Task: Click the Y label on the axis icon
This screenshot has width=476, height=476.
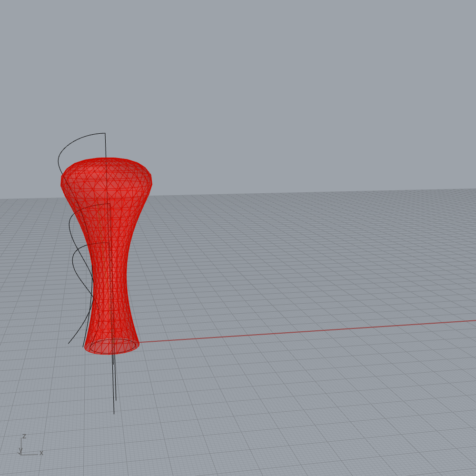Action: [20, 450]
